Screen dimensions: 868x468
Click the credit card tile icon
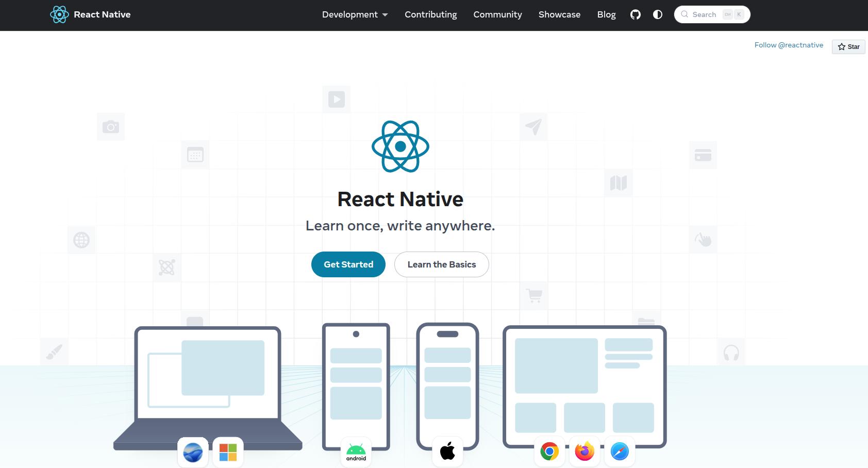pos(703,155)
